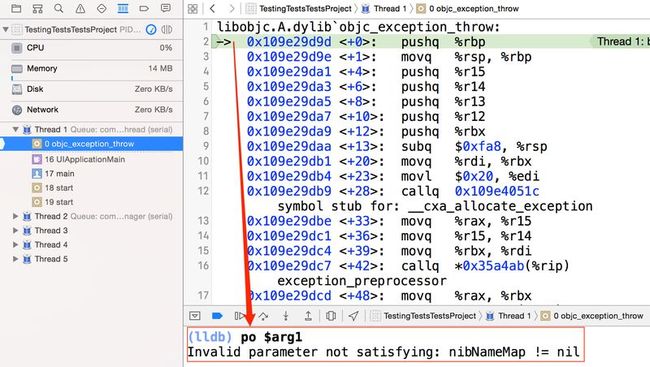Click the 'exception_preprocessor' comment text
650x367 pixels.
click(362, 281)
